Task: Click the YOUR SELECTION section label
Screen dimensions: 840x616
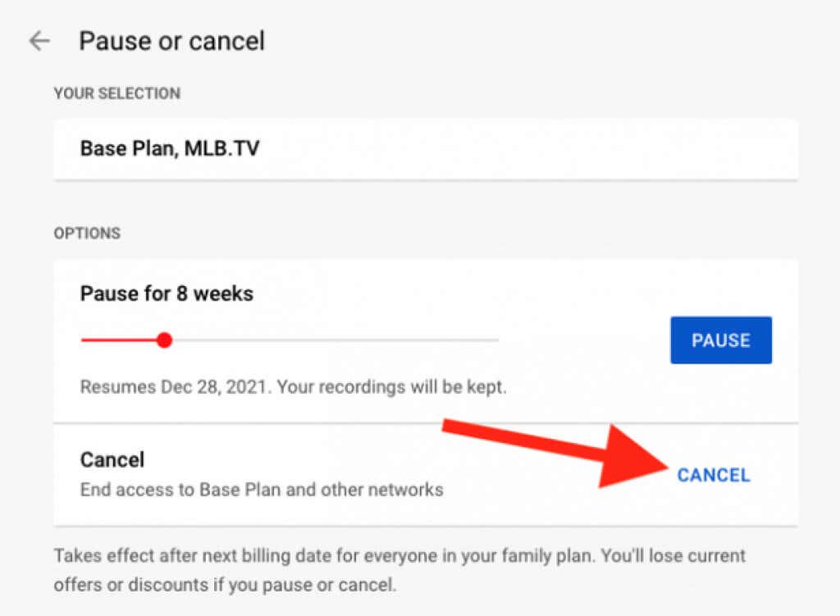Action: click(116, 94)
